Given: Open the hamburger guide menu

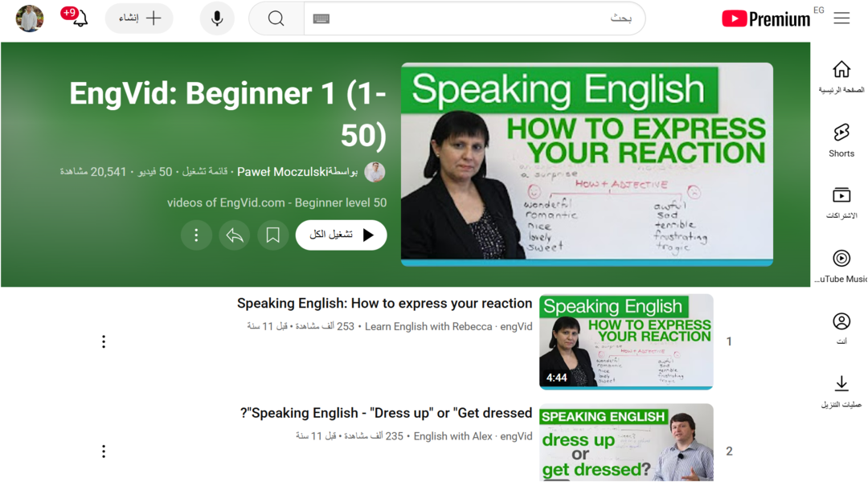Looking at the screenshot, I should [841, 18].
